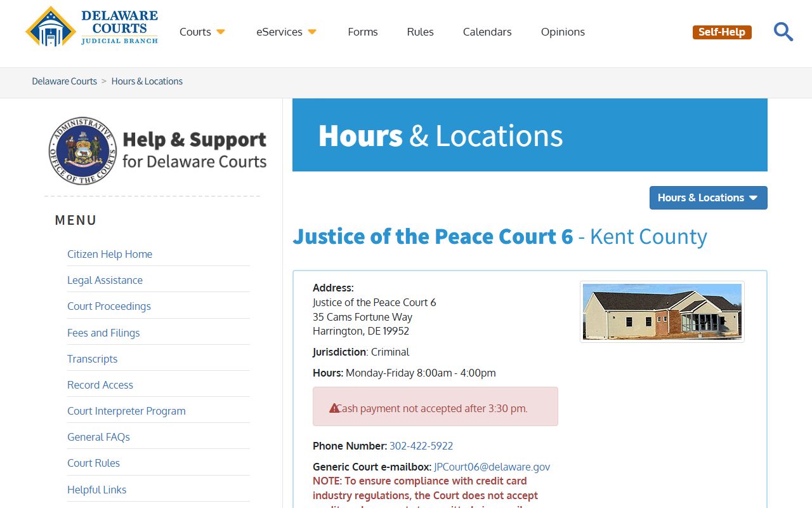Open the Rules menu item
Image resolution: width=812 pixels, height=508 pixels.
point(420,32)
